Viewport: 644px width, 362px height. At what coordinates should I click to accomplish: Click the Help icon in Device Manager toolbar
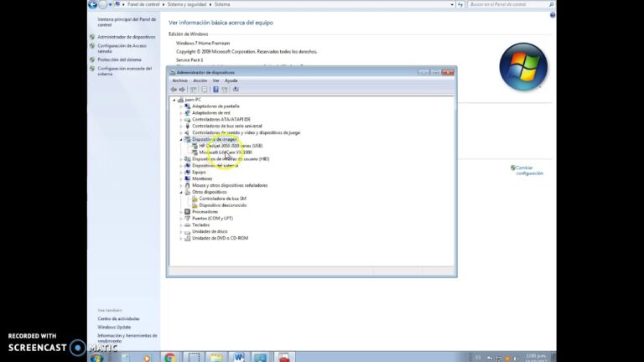(x=216, y=89)
